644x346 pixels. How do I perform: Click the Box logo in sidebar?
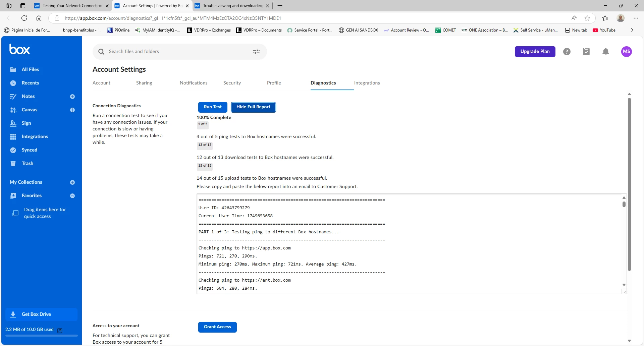[x=19, y=50]
